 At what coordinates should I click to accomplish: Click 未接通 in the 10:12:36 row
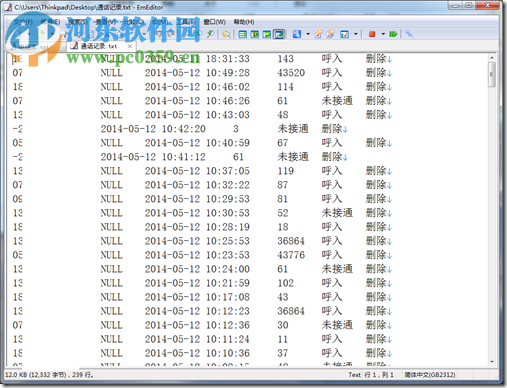click(337, 325)
